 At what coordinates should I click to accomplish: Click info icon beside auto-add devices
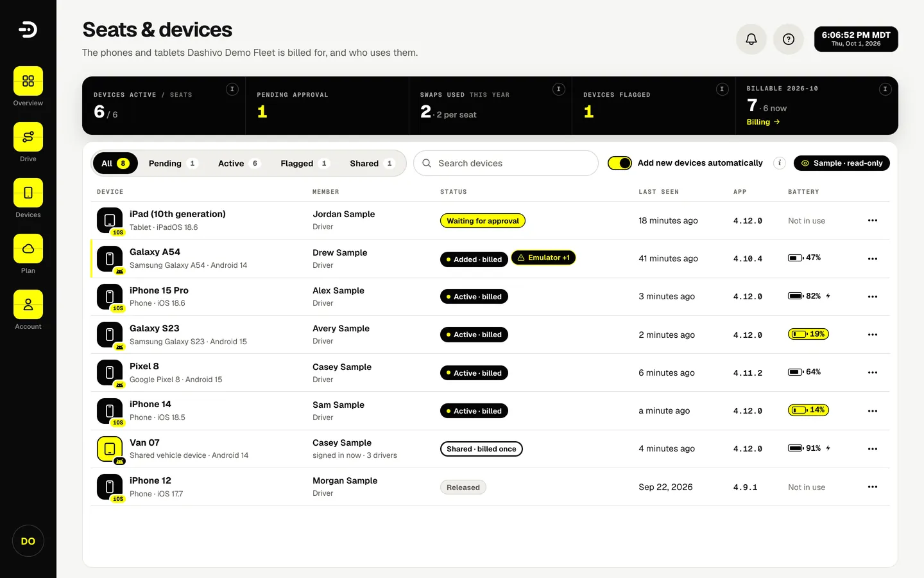click(x=780, y=163)
